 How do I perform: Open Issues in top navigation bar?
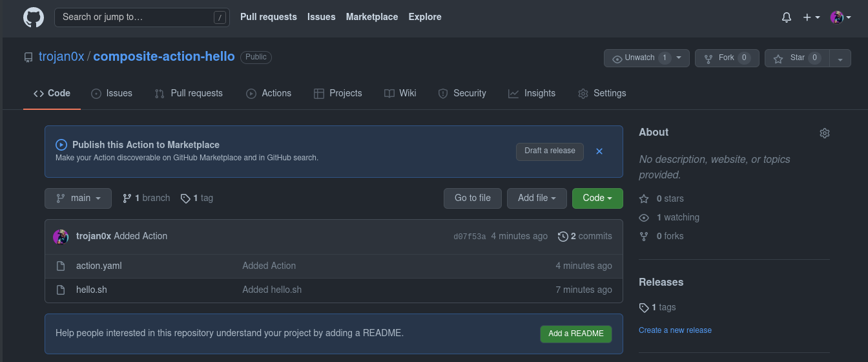coord(321,17)
